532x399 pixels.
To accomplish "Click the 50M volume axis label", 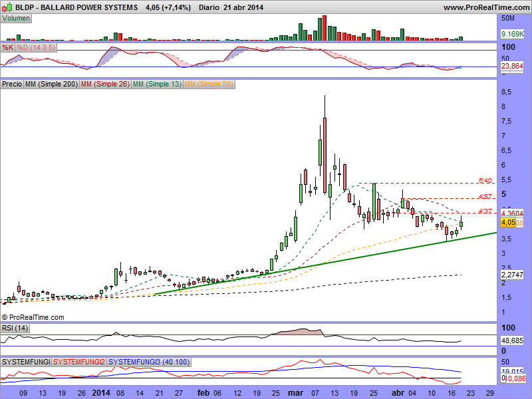I will point(508,19).
